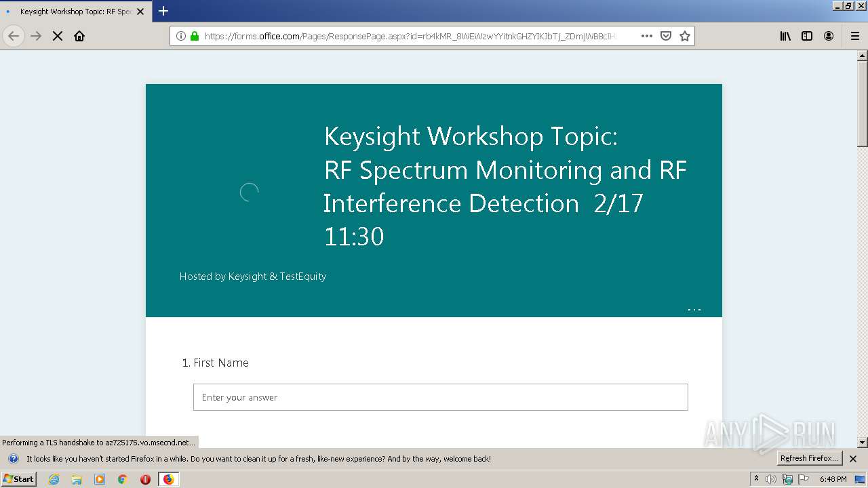Open the volume speaker tray icon

pyautogui.click(x=771, y=479)
